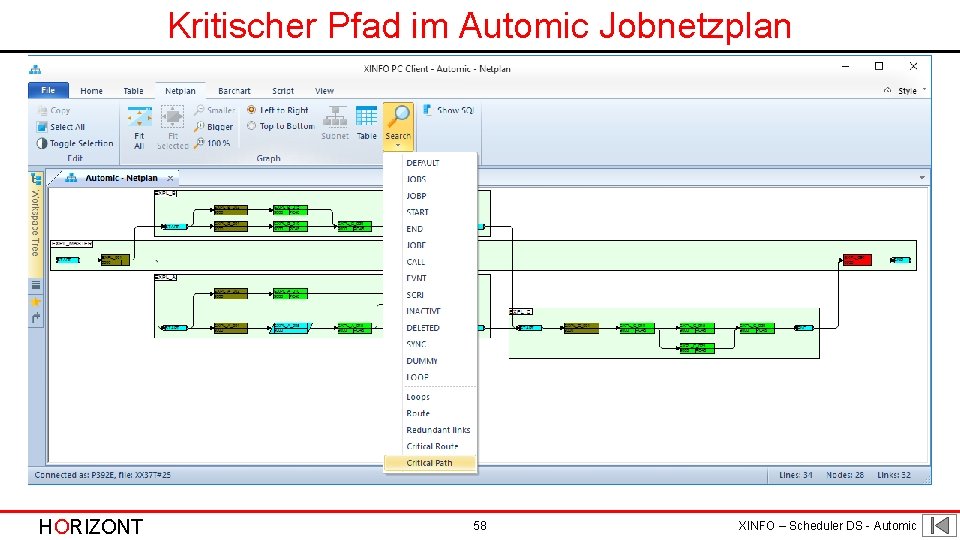Click Select All in the ribbon

click(61, 127)
